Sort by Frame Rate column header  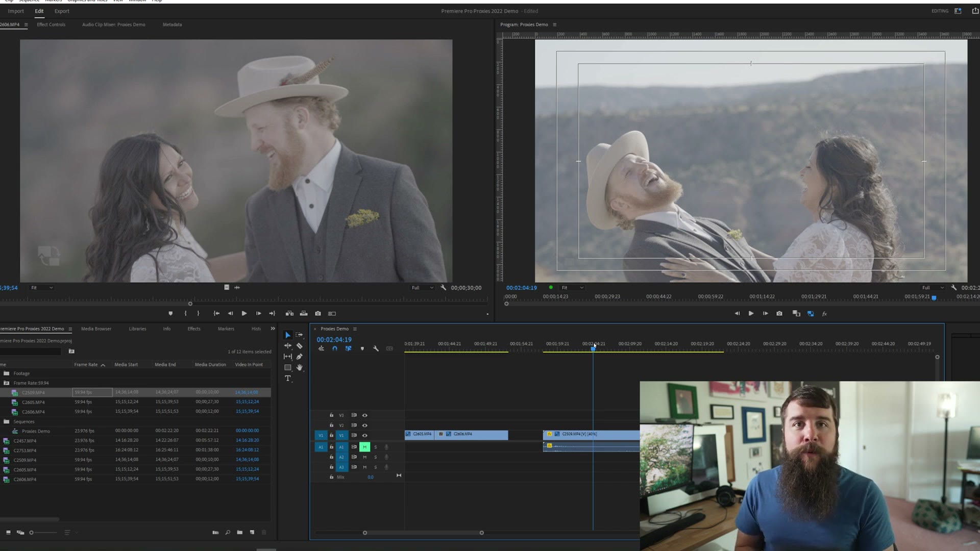tap(86, 365)
